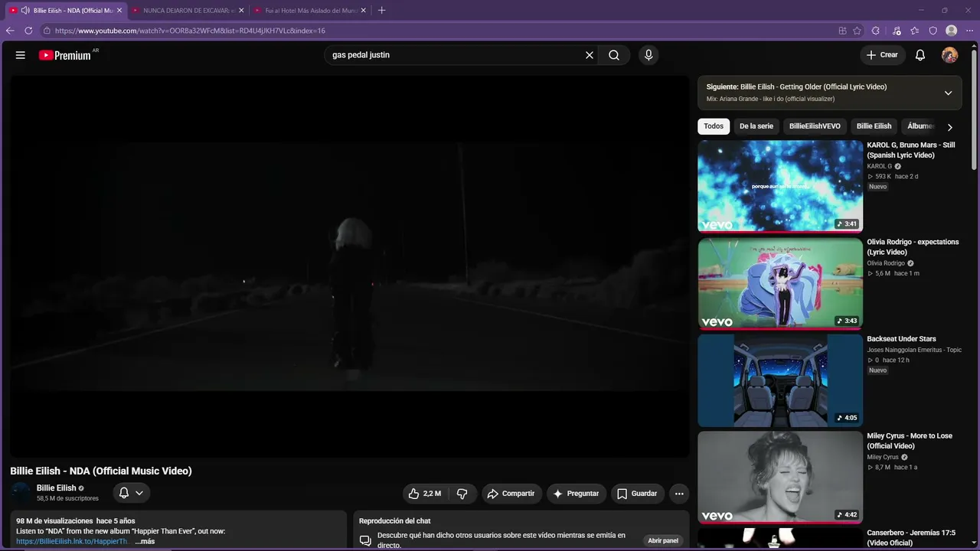Open the Crear menu
Viewport: 980px width, 551px height.
(882, 55)
